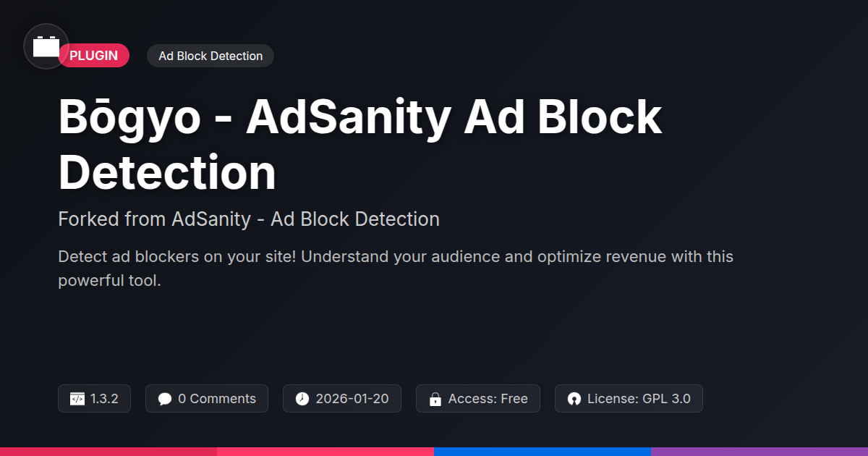The width and height of the screenshot is (868, 456).
Task: Click the plugin description paragraph text
Action: 396,269
